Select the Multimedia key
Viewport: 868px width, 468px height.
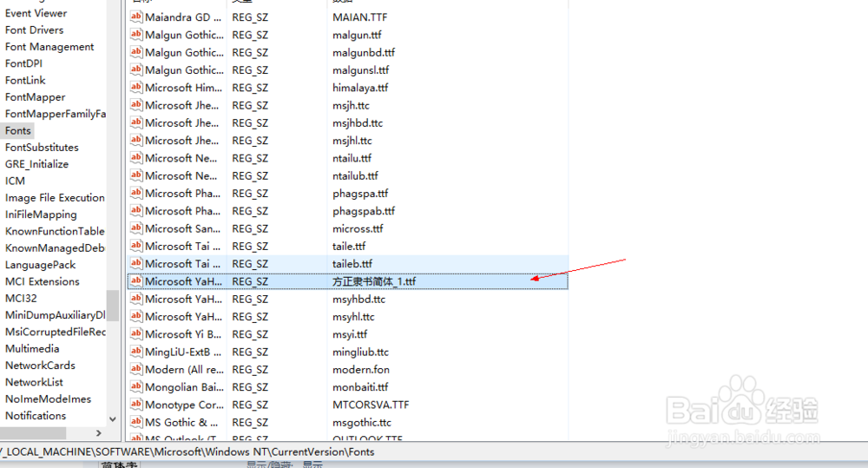[x=32, y=348]
